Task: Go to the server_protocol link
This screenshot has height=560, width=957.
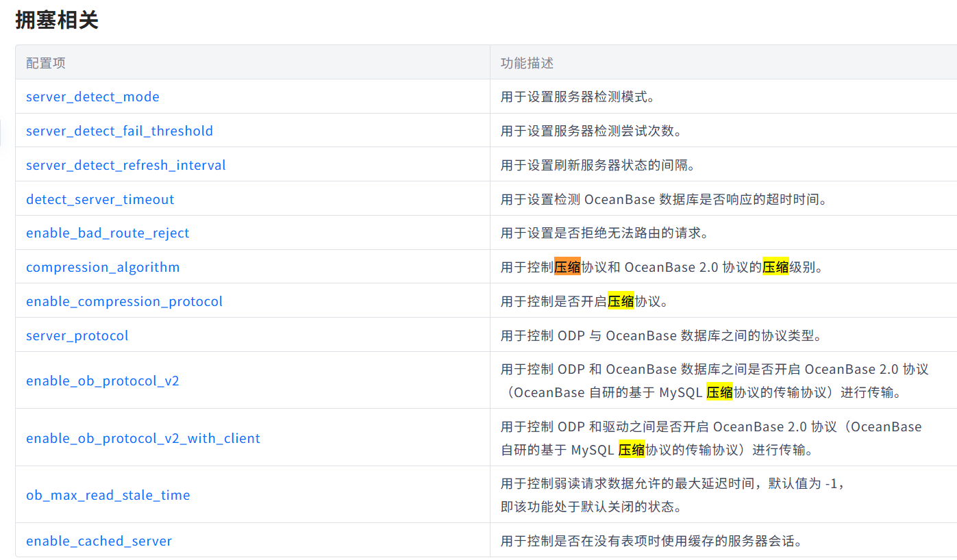Action: pyautogui.click(x=77, y=335)
